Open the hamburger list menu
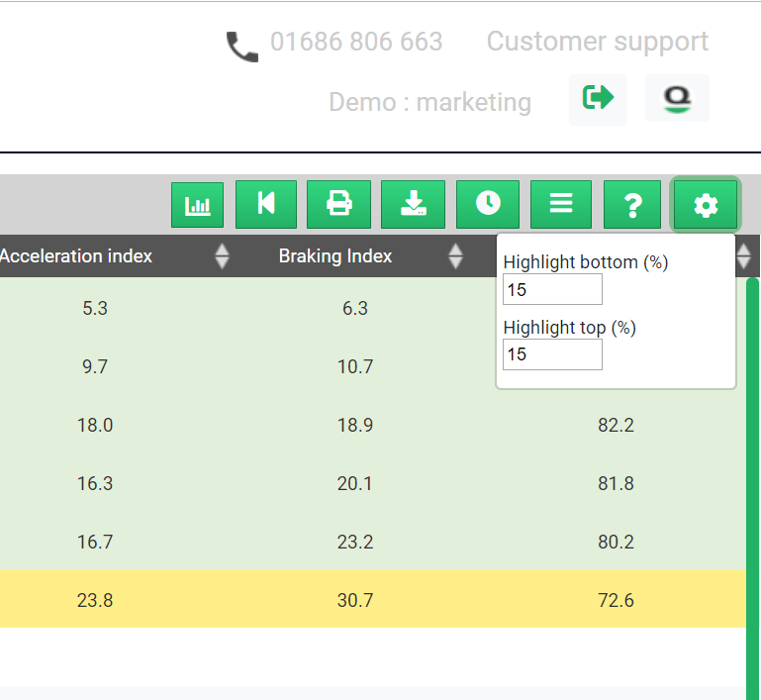 tap(561, 204)
